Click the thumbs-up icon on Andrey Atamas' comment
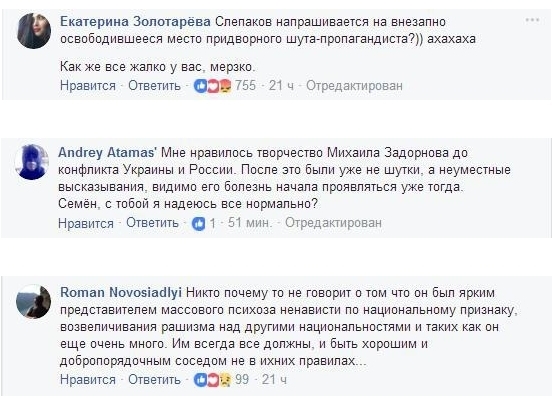Image resolution: width=557 pixels, height=398 pixels. 199,224
